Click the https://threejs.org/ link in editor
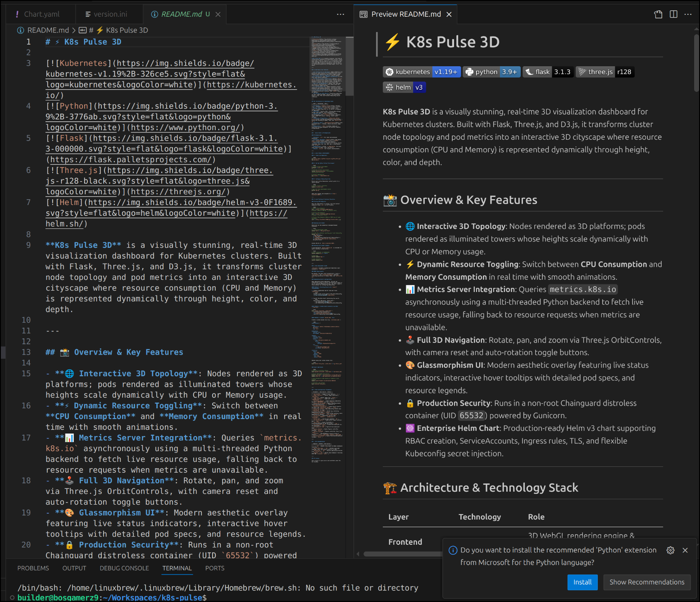 [178, 192]
